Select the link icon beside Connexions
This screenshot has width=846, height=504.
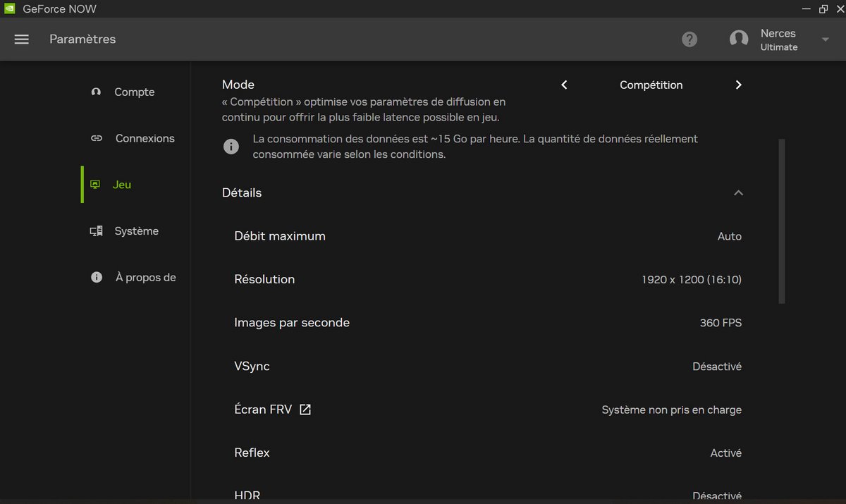point(95,138)
